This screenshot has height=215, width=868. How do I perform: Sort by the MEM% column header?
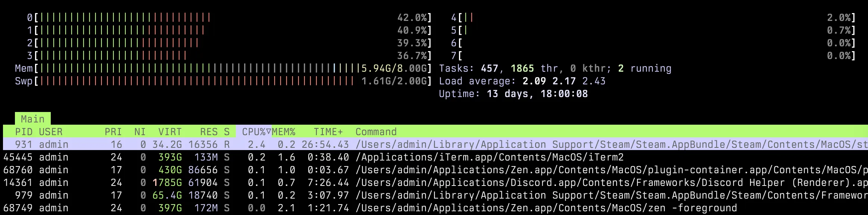[284, 132]
